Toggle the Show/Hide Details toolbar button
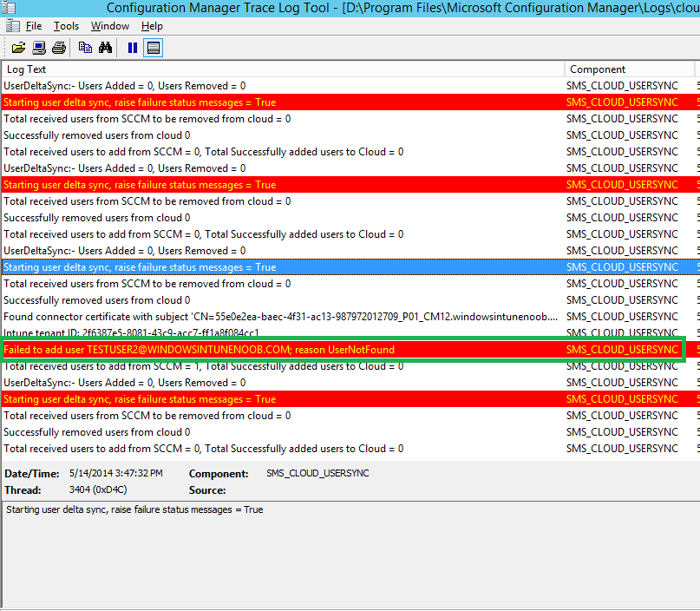 pyautogui.click(x=154, y=48)
